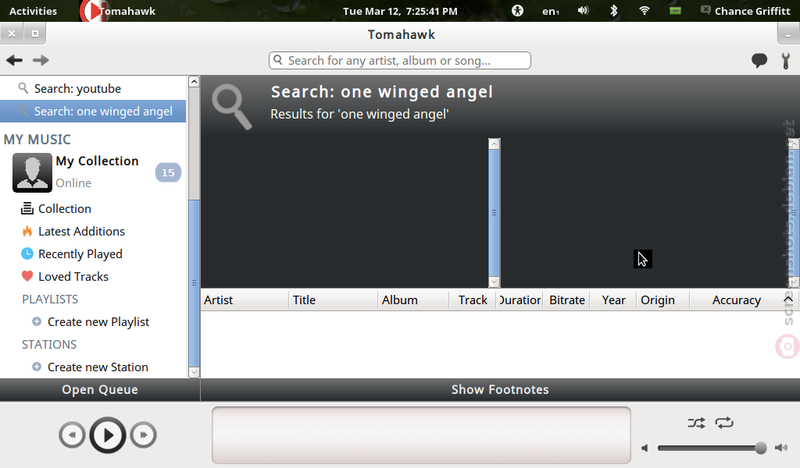This screenshot has height=468, width=800.
Task: Create a new Station
Action: pyautogui.click(x=97, y=367)
